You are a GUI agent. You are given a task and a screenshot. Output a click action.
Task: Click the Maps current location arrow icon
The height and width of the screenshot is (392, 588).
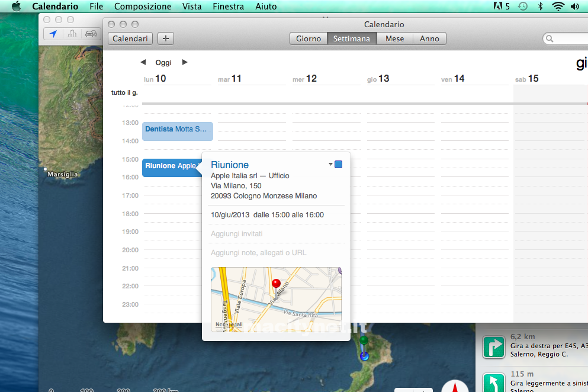(53, 34)
